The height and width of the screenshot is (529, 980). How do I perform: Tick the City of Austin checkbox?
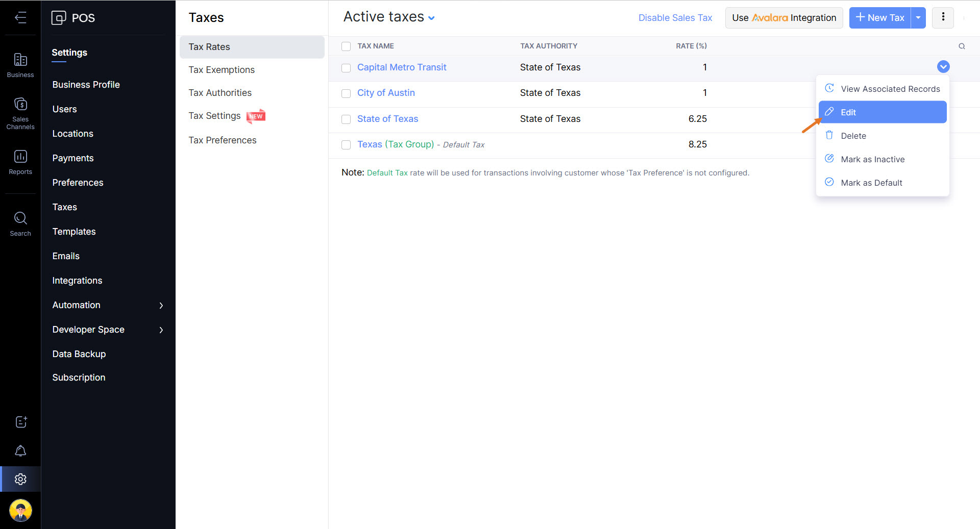point(346,93)
